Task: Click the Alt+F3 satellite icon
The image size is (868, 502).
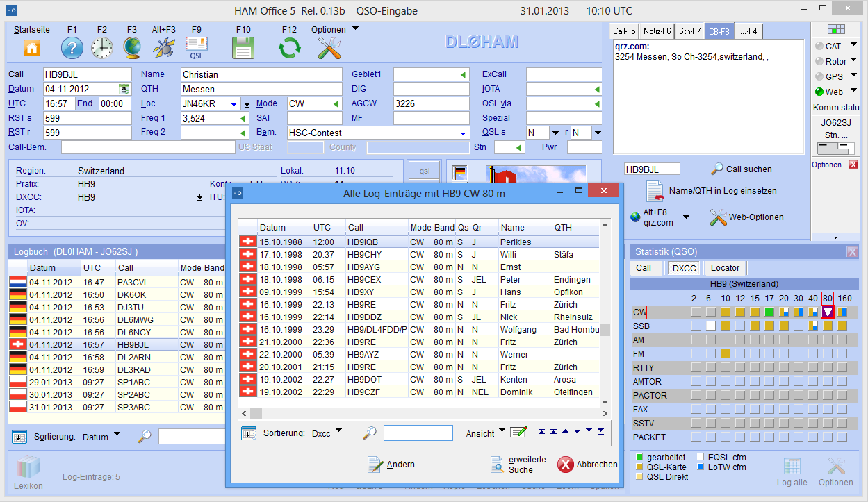Action: 164,47
